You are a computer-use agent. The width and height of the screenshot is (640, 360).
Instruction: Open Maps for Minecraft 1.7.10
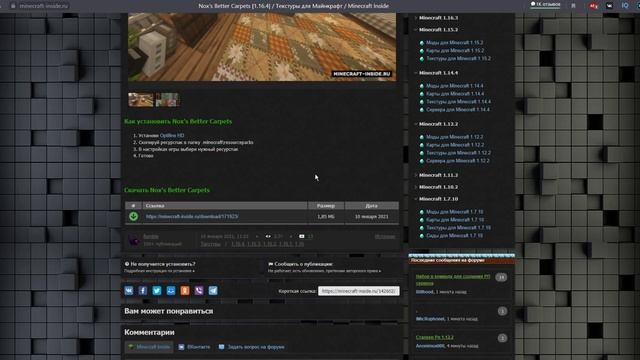(455, 220)
